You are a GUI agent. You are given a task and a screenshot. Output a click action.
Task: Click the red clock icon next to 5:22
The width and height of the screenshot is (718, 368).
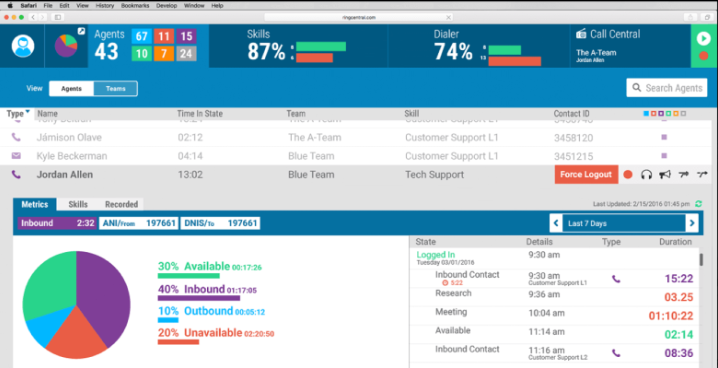(446, 283)
